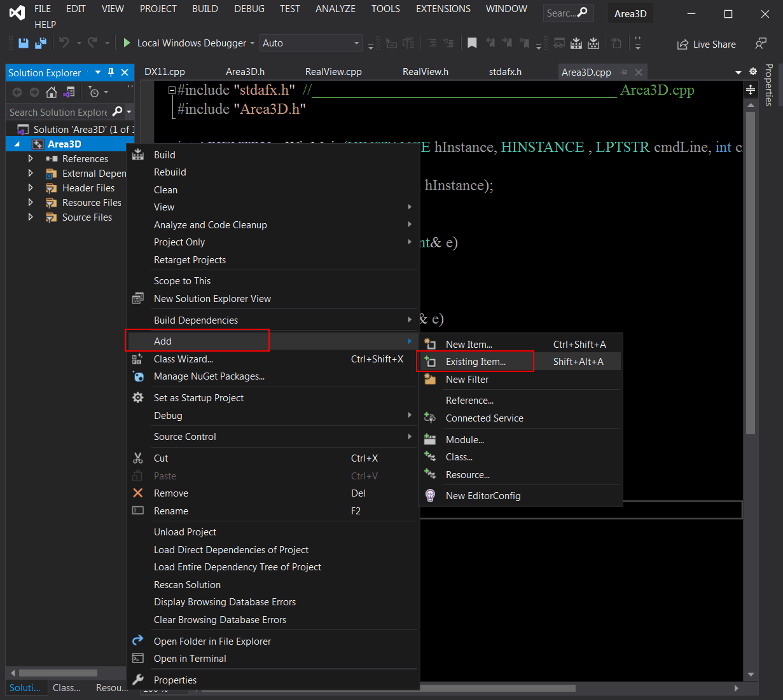Screen dimensions: 783x700
Task: Switch to Class View bottom tab
Action: (x=67, y=688)
